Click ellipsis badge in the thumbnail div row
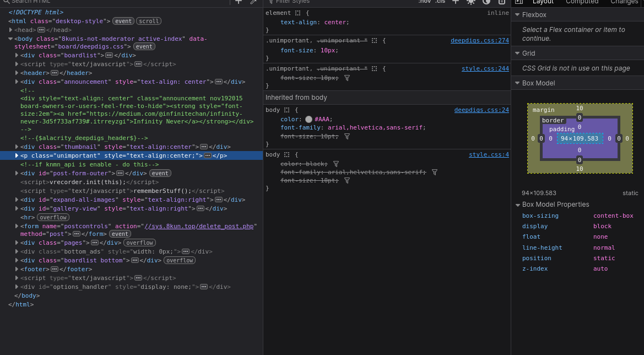Screen dimensions: 644x355 (204, 147)
